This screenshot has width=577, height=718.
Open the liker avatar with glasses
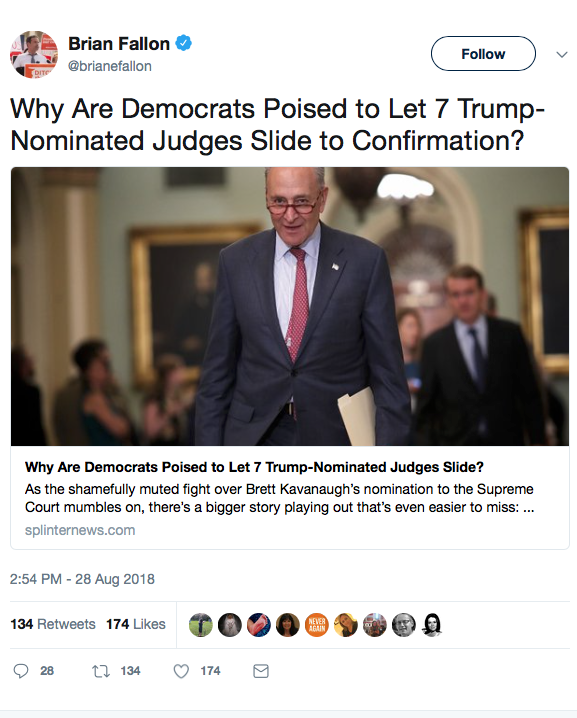(403, 625)
